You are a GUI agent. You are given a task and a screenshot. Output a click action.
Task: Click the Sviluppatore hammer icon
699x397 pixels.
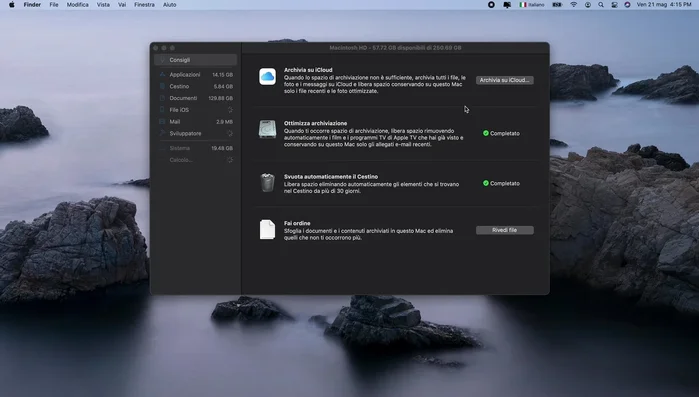coord(162,133)
